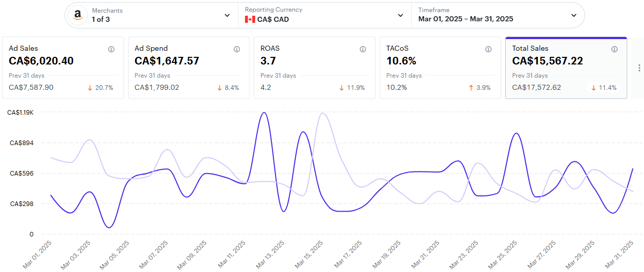Click the TACoS info icon
Screen dimensions: 644x272
point(488,49)
